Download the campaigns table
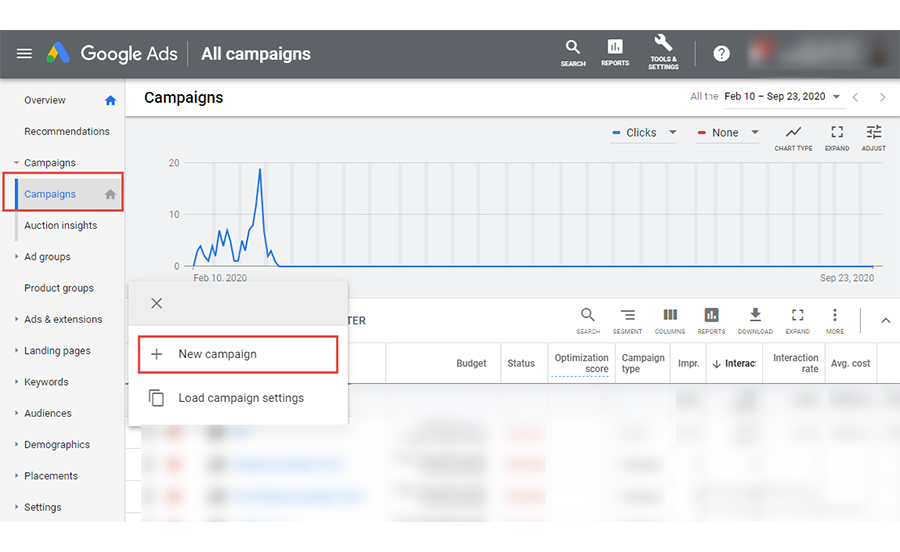This screenshot has width=900, height=552. 755,321
